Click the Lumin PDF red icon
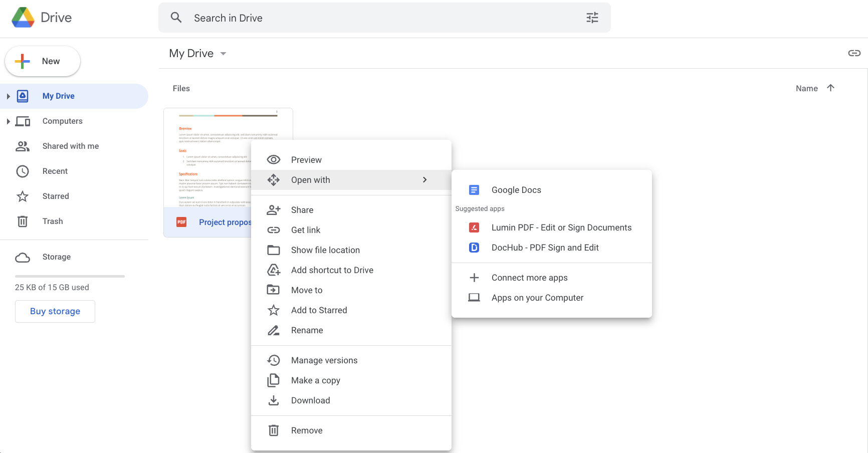The height and width of the screenshot is (453, 868). pyautogui.click(x=474, y=228)
